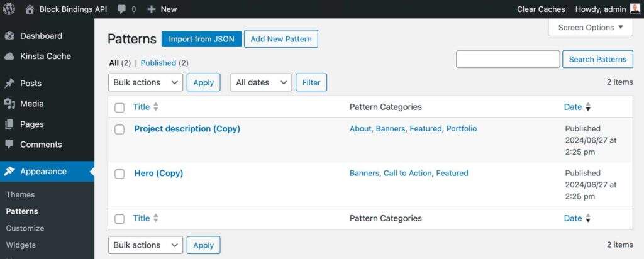Open the top Bulk actions dropdown
Image resolution: width=644 pixels, height=259 pixels.
145,82
